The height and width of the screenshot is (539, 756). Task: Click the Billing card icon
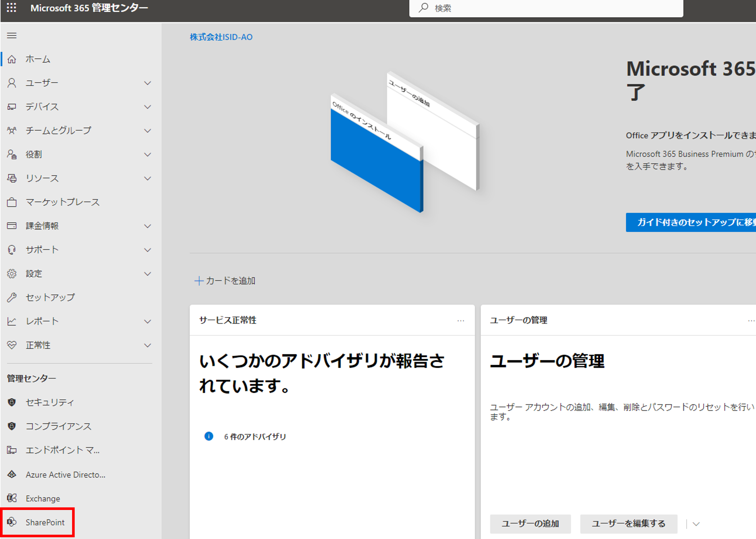(x=11, y=226)
